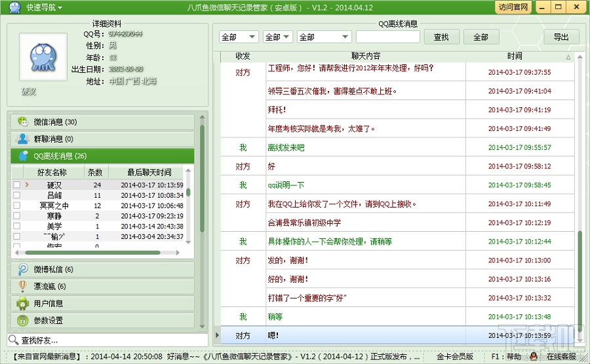Click the Weibo private message icon
Viewport: 590px width, 364px height.
pos(23,269)
